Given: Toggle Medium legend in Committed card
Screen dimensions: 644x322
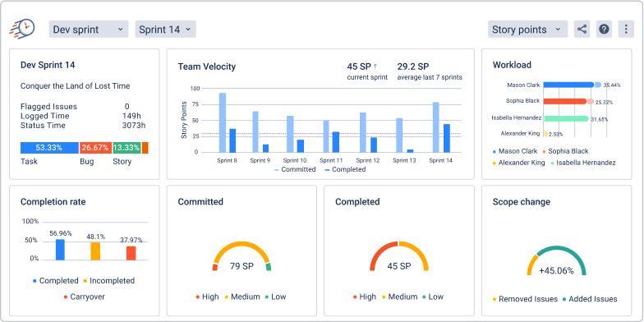Looking at the screenshot, I should pos(241,297).
